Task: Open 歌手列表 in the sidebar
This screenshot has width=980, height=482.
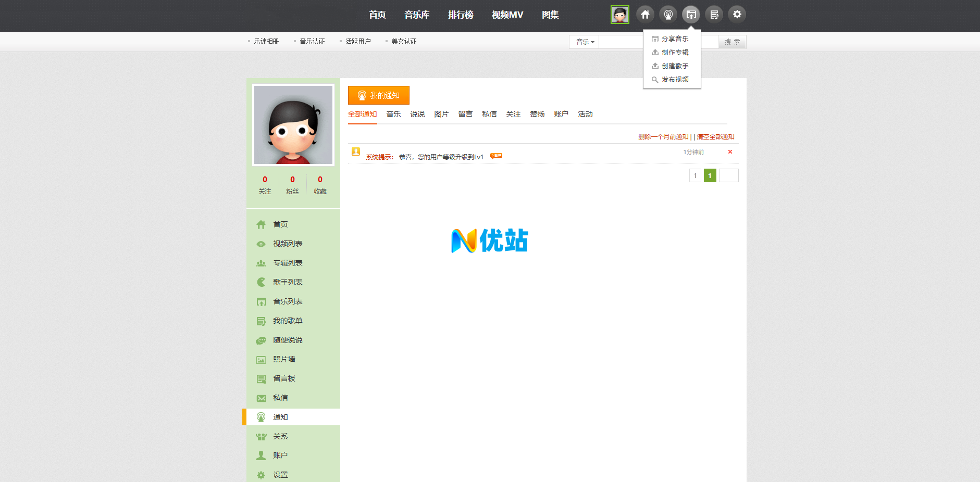Action: pyautogui.click(x=288, y=282)
